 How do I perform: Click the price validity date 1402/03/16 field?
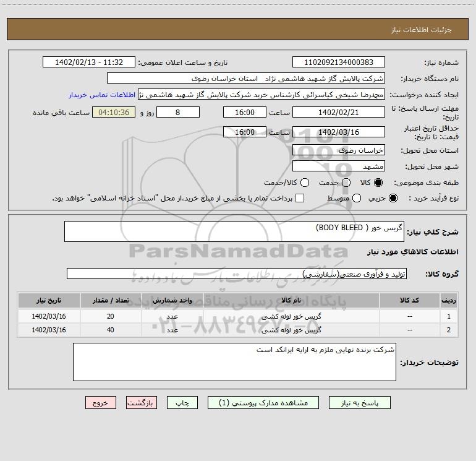click(339, 132)
